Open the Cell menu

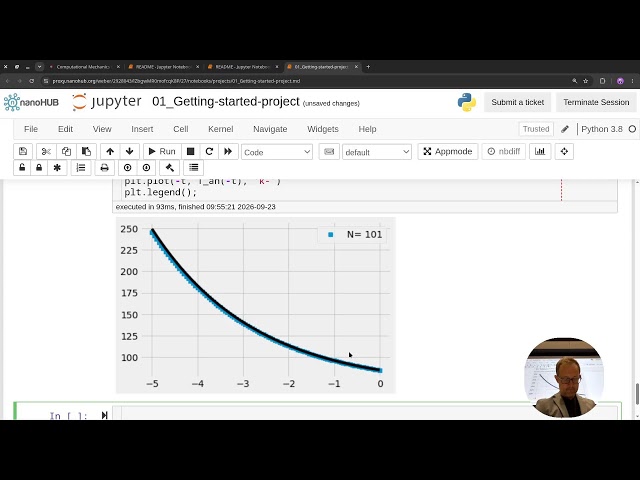pyautogui.click(x=180, y=129)
